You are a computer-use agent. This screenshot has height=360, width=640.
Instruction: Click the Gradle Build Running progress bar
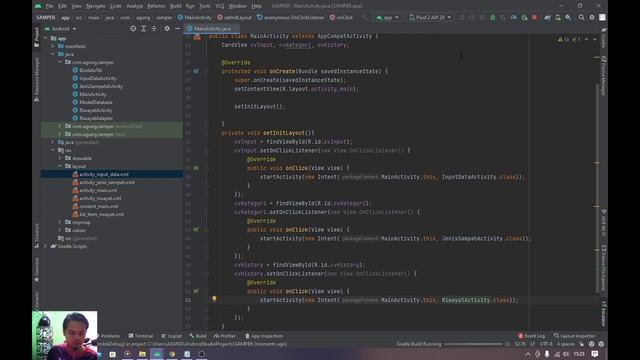coord(473,344)
